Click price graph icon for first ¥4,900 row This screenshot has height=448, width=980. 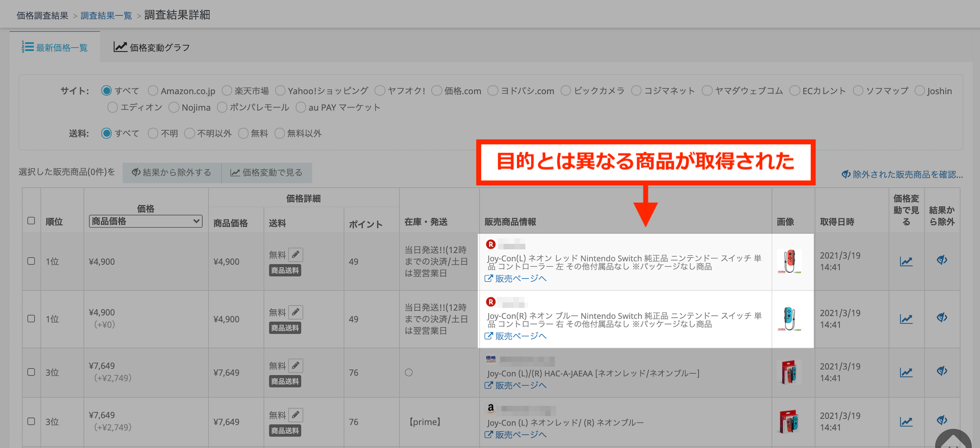click(x=906, y=262)
